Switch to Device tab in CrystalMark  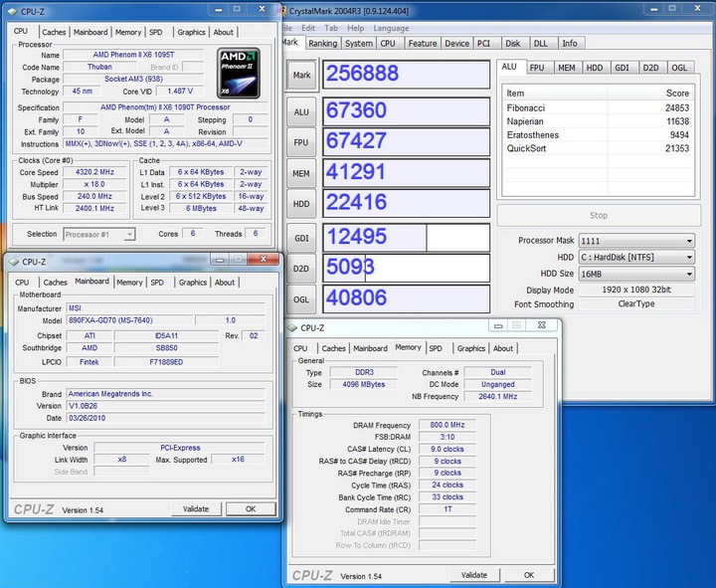pos(457,44)
